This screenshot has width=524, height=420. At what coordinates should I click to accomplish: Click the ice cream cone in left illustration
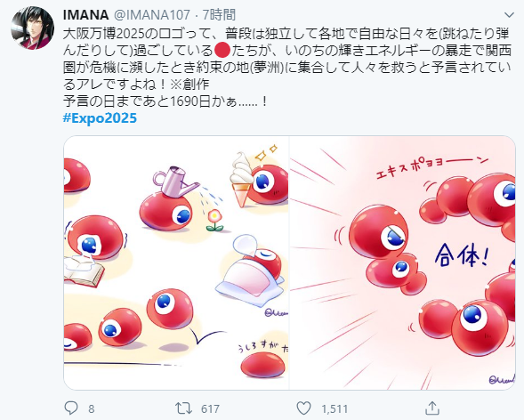pyautogui.click(x=242, y=180)
